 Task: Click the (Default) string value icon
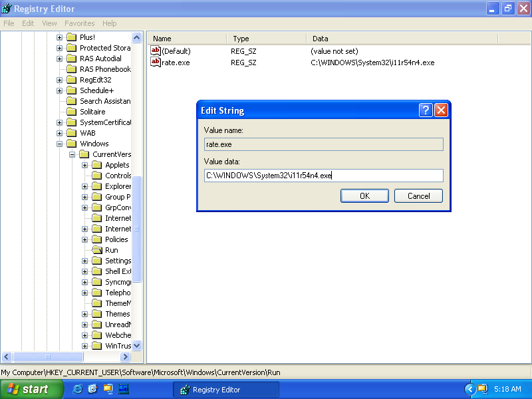156,51
